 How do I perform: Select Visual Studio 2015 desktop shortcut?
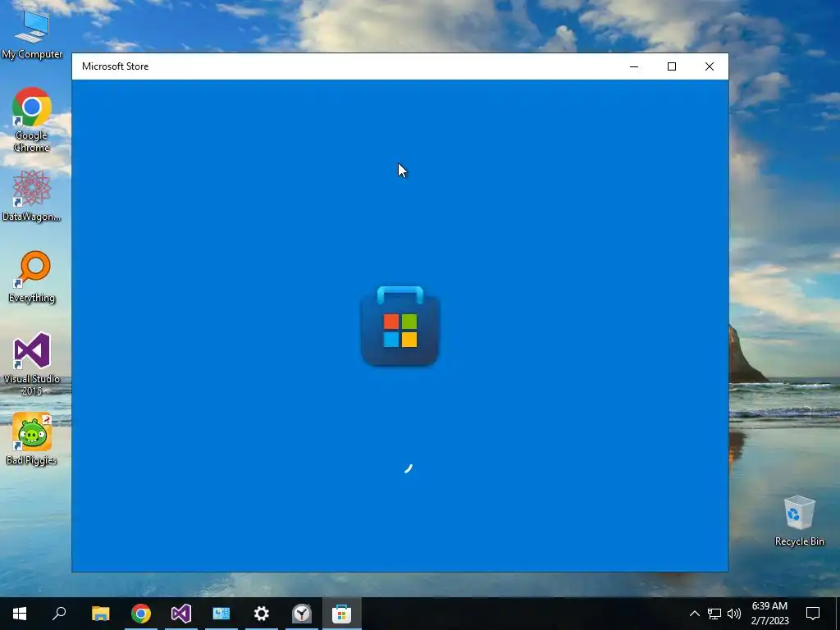point(32,363)
